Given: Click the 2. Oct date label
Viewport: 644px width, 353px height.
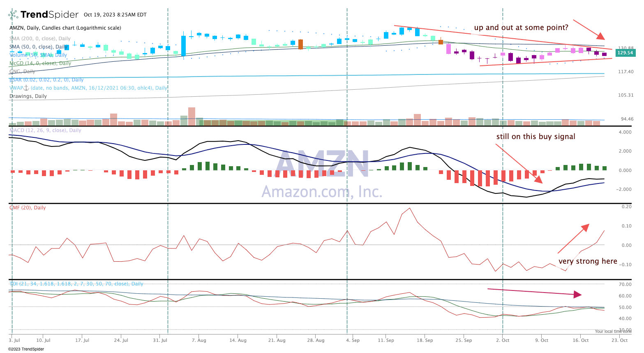Looking at the screenshot, I should [x=503, y=340].
